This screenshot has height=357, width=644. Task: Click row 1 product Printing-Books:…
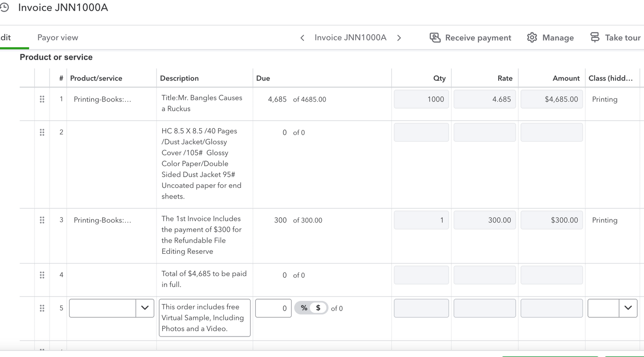pyautogui.click(x=103, y=99)
